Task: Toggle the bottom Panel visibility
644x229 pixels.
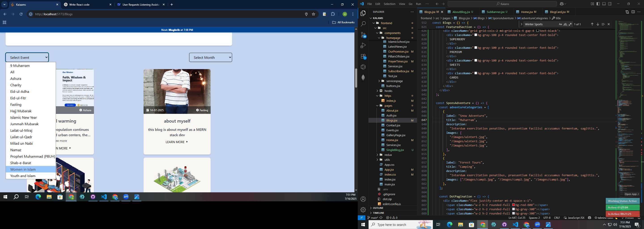Action: tap(604, 4)
